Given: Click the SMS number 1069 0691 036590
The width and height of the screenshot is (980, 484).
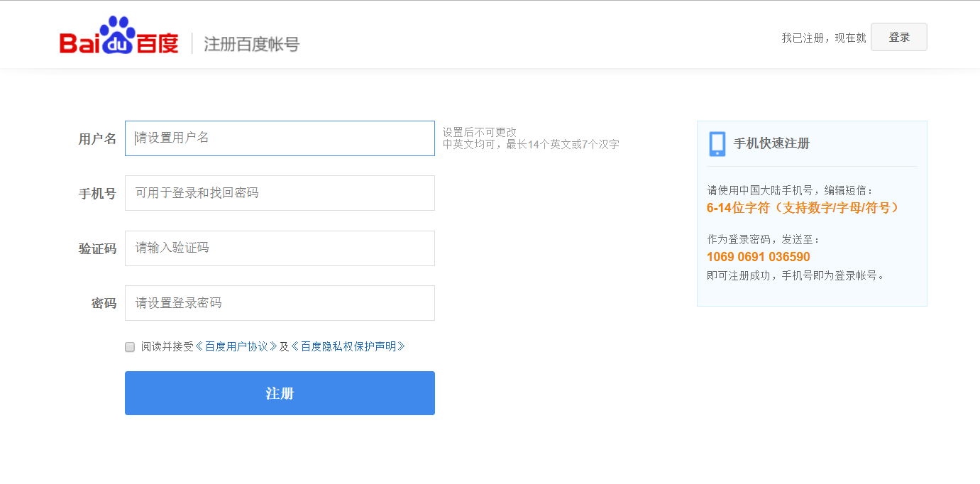Looking at the screenshot, I should pos(759,257).
